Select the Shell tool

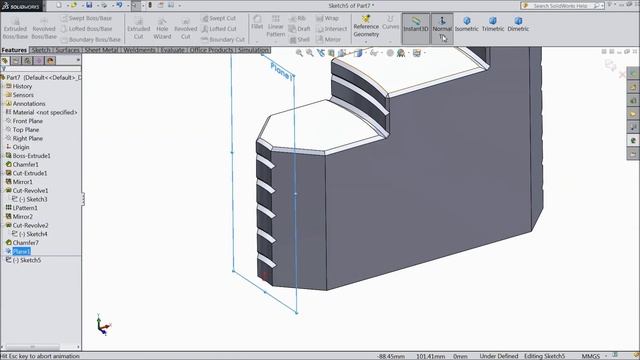[300, 40]
